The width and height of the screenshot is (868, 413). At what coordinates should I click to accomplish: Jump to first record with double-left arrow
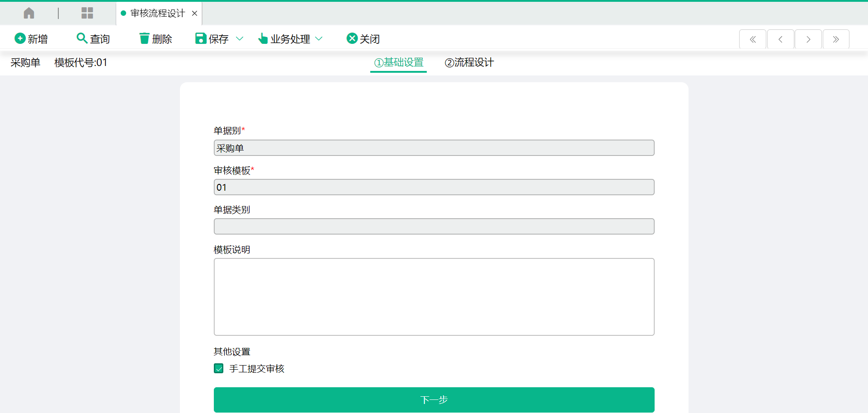tap(753, 39)
